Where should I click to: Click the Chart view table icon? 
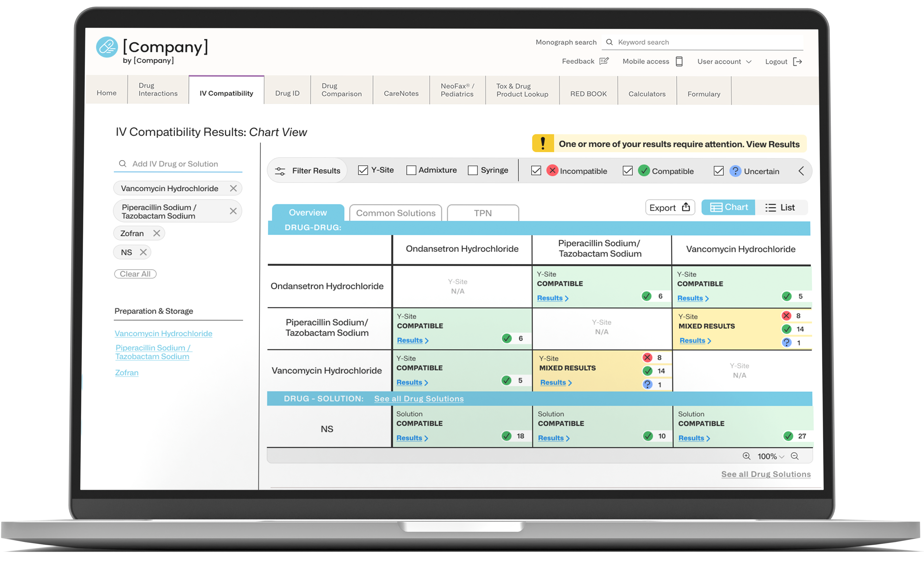[716, 207]
